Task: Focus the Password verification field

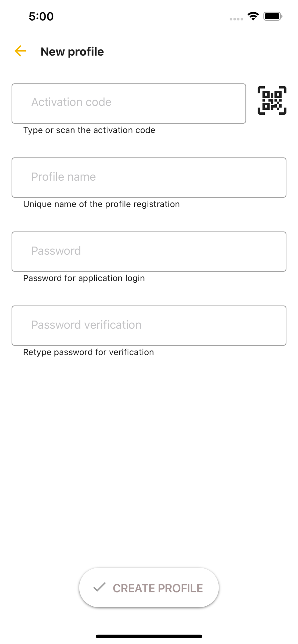Action: pos(149,326)
